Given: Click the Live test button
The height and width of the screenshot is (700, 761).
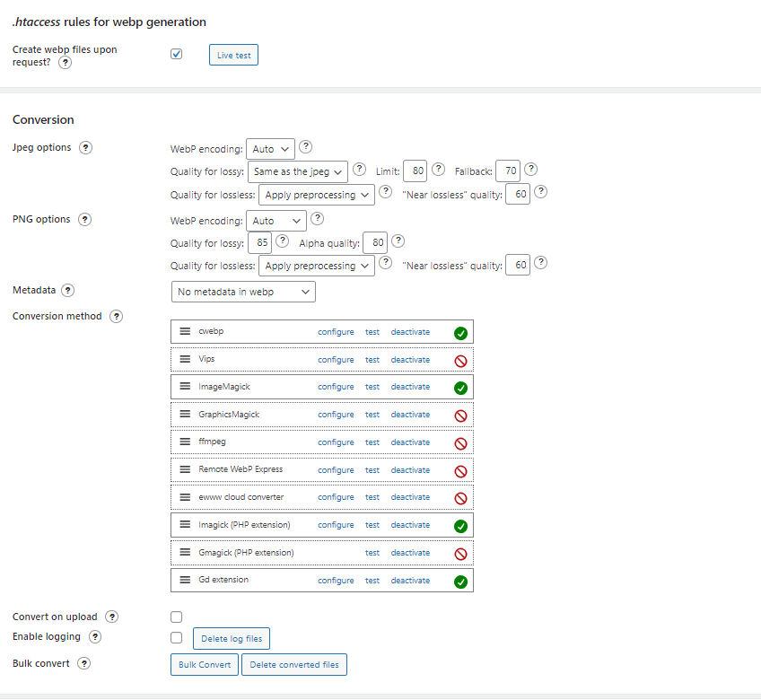Looking at the screenshot, I should pyautogui.click(x=233, y=55).
